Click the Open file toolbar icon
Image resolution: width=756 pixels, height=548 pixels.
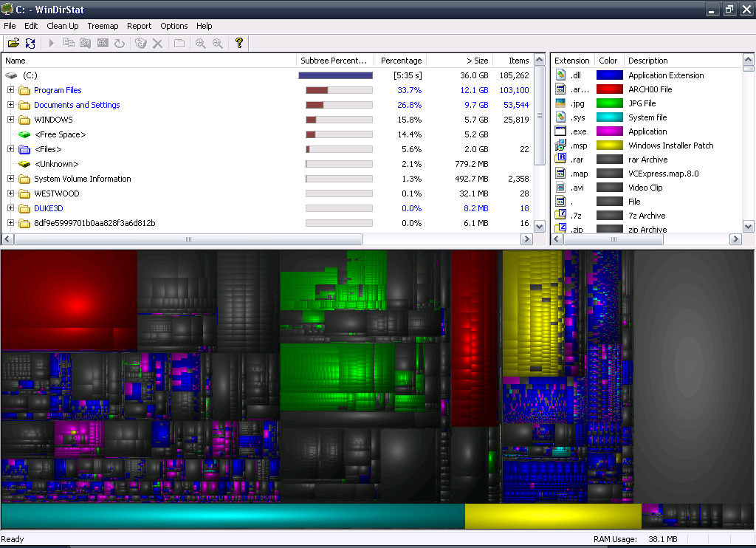click(13, 43)
